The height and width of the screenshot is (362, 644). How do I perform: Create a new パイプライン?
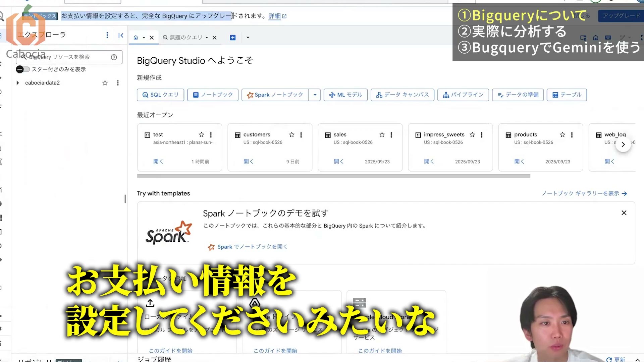pos(463,95)
